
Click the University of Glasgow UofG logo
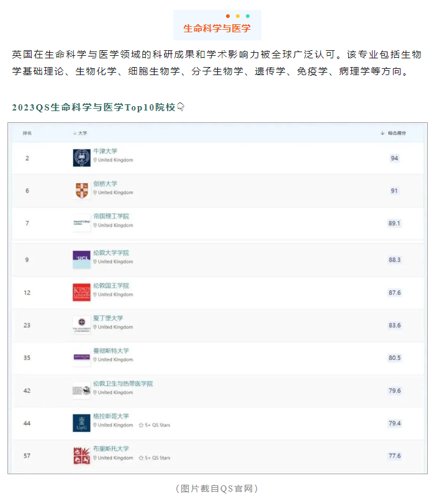[82, 423]
